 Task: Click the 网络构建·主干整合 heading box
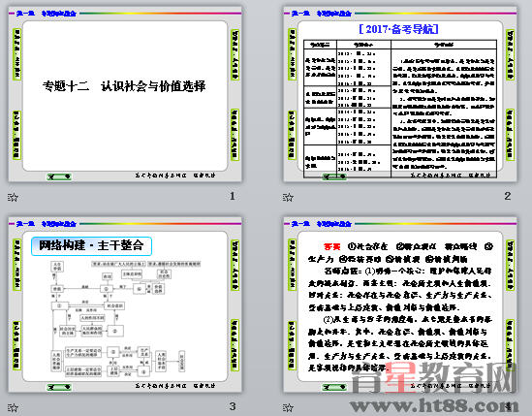coord(91,246)
